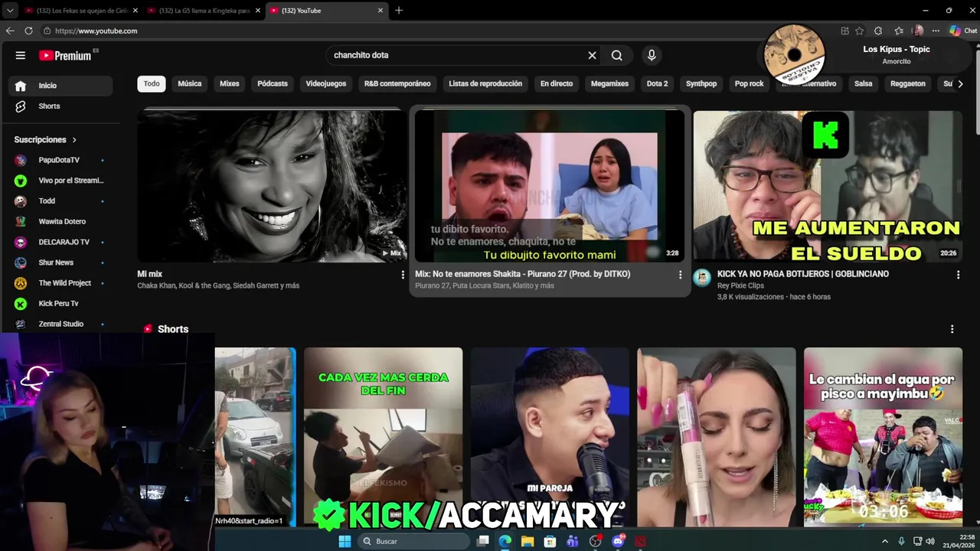The height and width of the screenshot is (551, 980).
Task: Select the R&B contemporáneo filter chip
Action: [397, 83]
